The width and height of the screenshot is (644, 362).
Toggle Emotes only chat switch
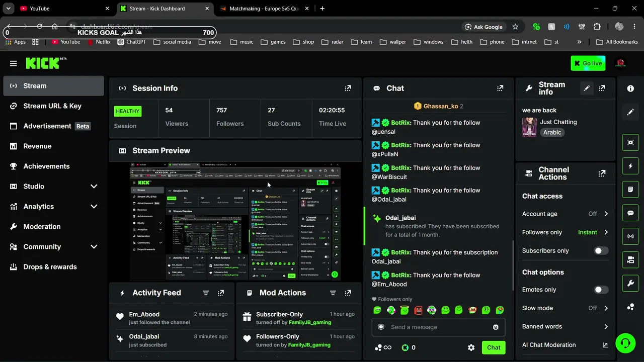601,290
